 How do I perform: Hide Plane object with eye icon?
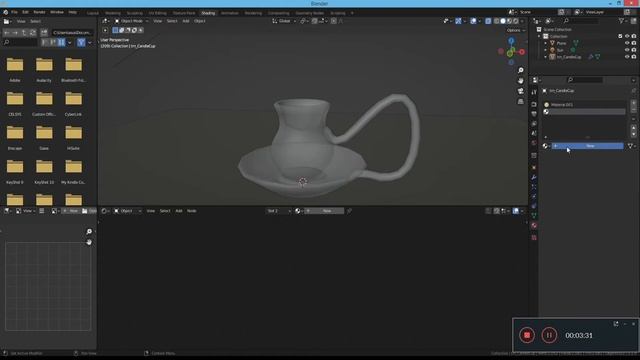[x=627, y=43]
